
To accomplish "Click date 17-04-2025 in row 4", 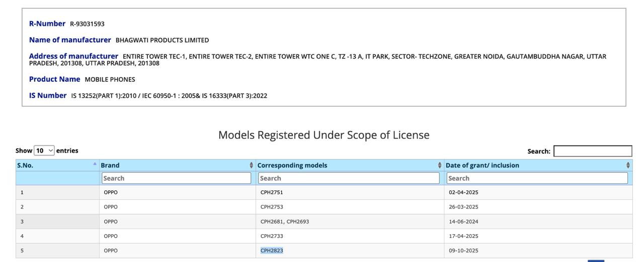I will pyautogui.click(x=463, y=236).
